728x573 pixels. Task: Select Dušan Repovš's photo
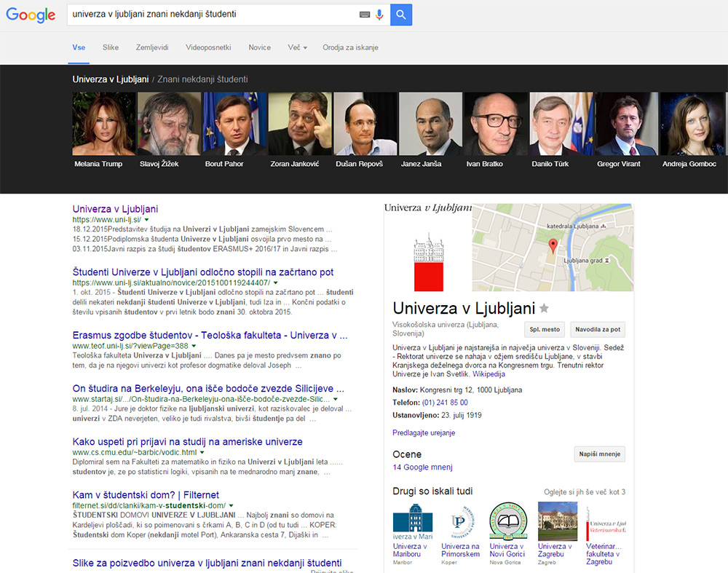coord(365,124)
